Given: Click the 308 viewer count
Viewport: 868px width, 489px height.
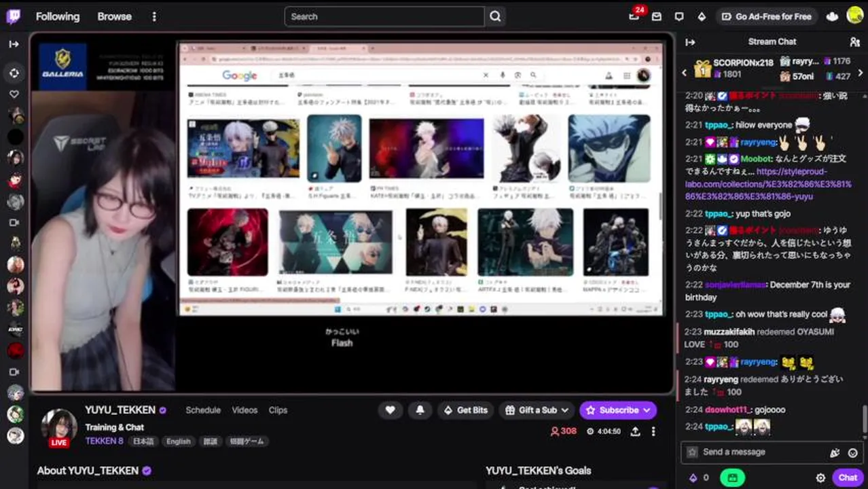Looking at the screenshot, I should tap(564, 431).
